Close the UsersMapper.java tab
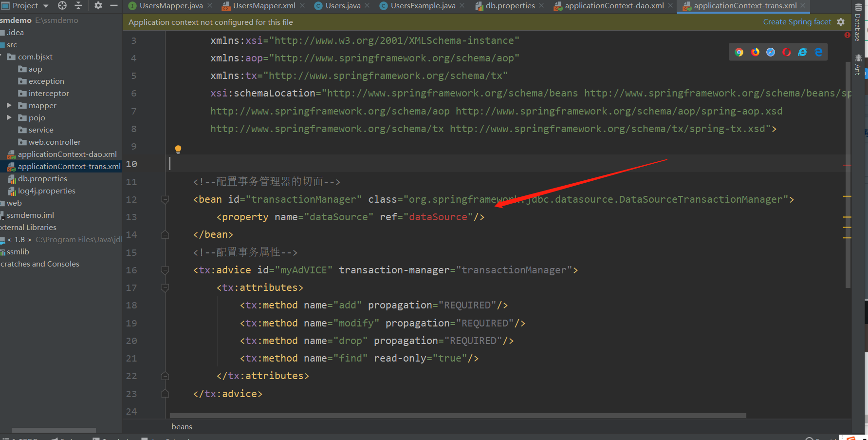 (210, 6)
